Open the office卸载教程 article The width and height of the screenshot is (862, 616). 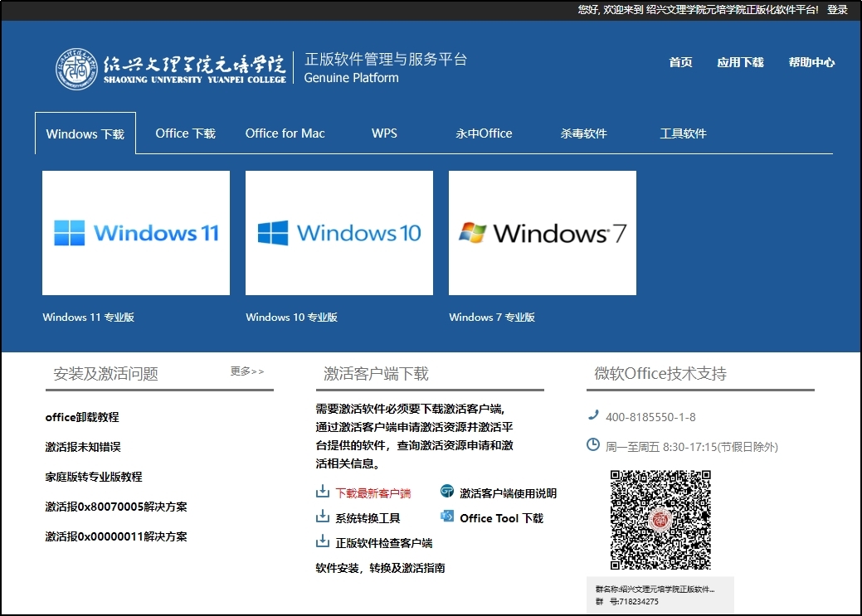[82, 417]
